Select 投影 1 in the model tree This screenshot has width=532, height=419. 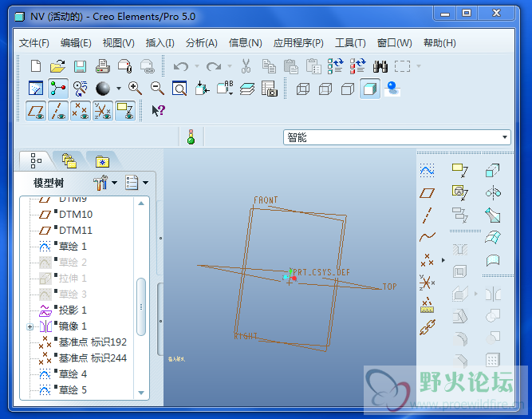point(73,310)
